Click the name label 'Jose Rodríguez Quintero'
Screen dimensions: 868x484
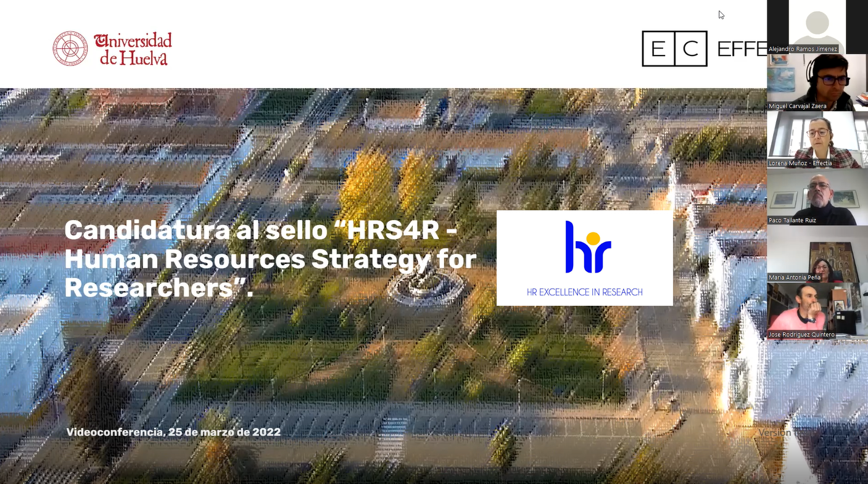[801, 335]
